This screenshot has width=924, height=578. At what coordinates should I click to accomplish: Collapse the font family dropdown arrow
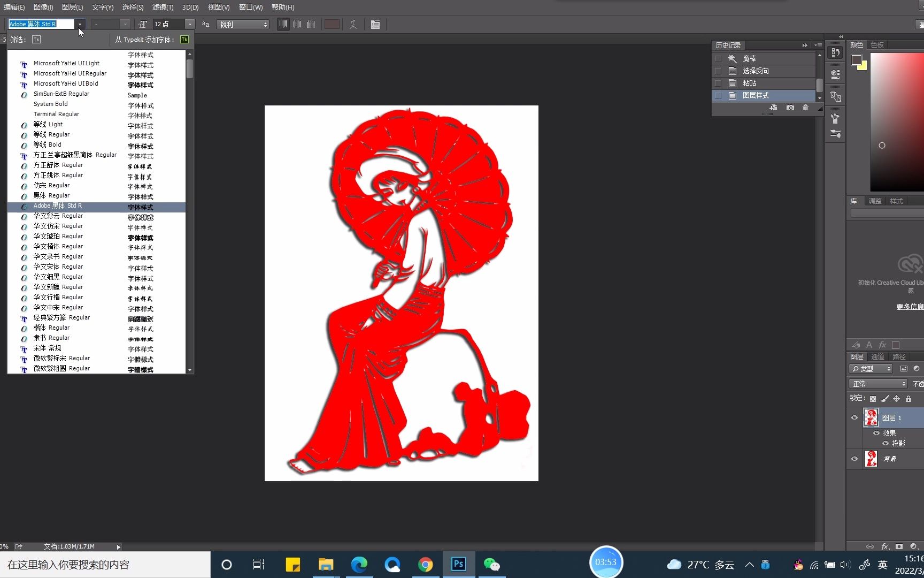(80, 24)
